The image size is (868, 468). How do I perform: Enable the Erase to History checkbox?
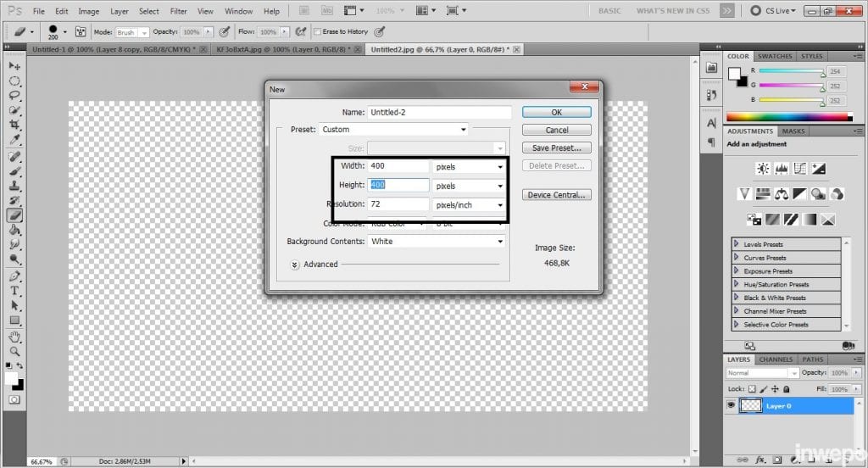click(x=317, y=31)
